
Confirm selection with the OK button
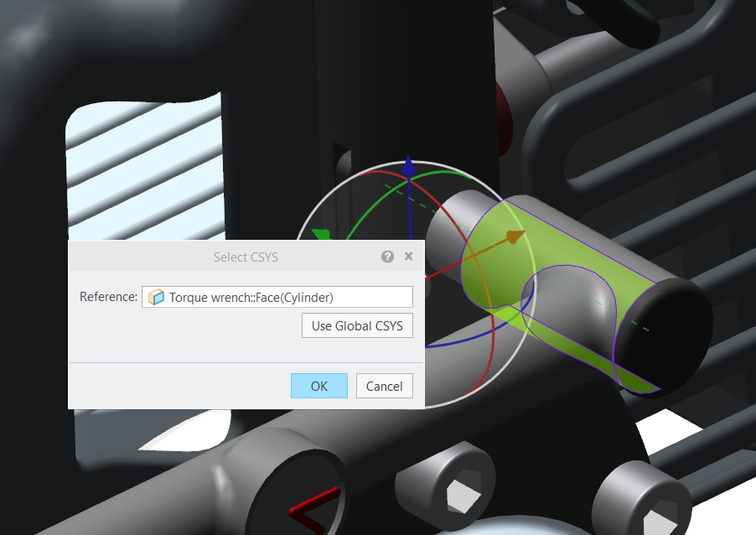click(x=318, y=386)
